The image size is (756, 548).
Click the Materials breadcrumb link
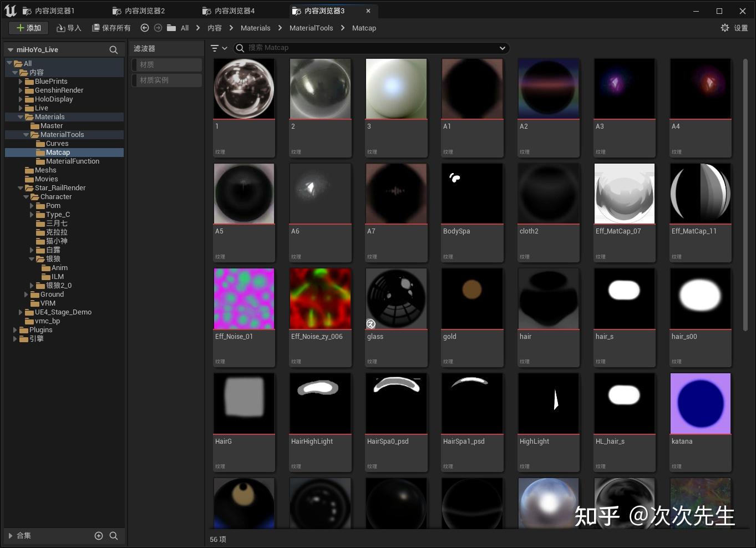click(x=255, y=28)
